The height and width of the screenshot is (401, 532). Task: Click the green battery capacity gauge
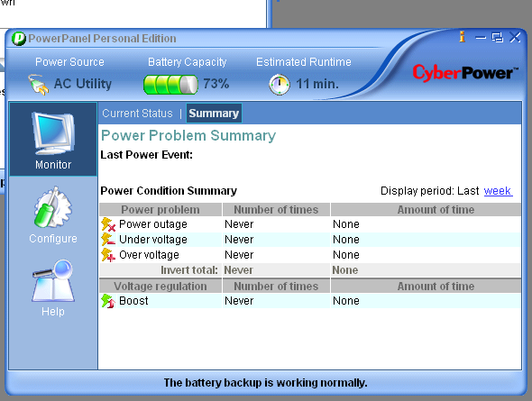170,85
